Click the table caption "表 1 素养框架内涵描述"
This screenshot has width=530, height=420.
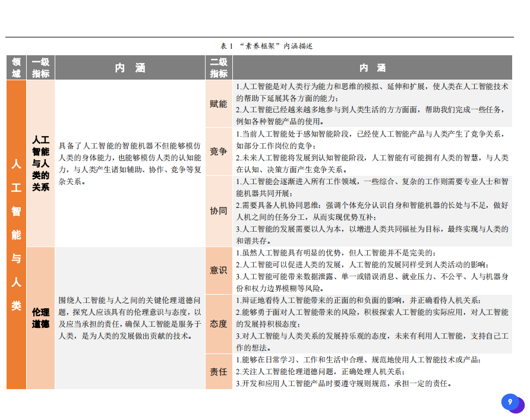(x=266, y=46)
